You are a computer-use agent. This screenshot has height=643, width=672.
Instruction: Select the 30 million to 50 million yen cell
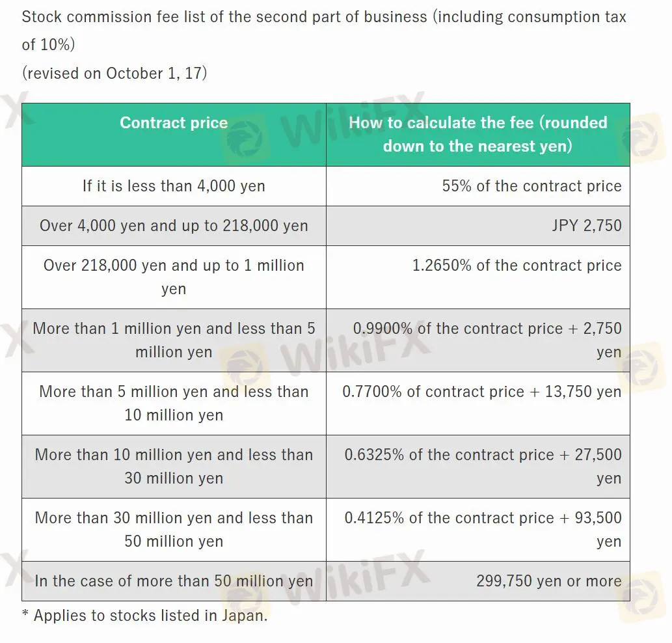(174, 530)
